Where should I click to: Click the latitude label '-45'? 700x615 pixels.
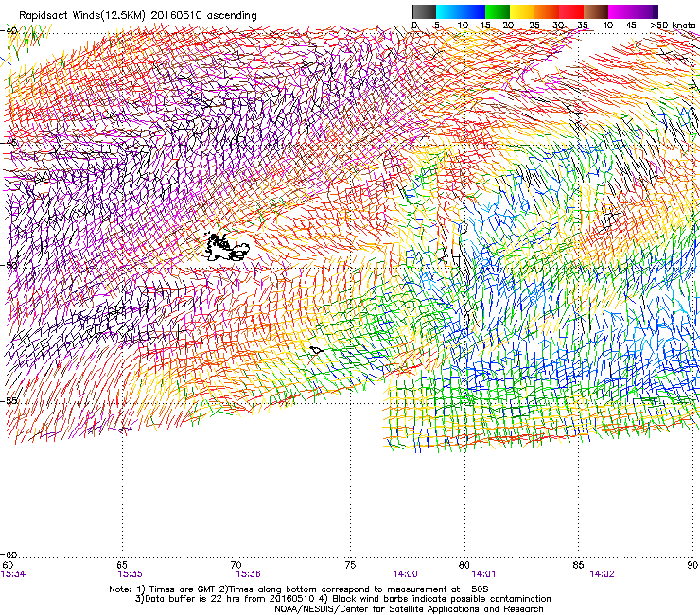pos(9,143)
